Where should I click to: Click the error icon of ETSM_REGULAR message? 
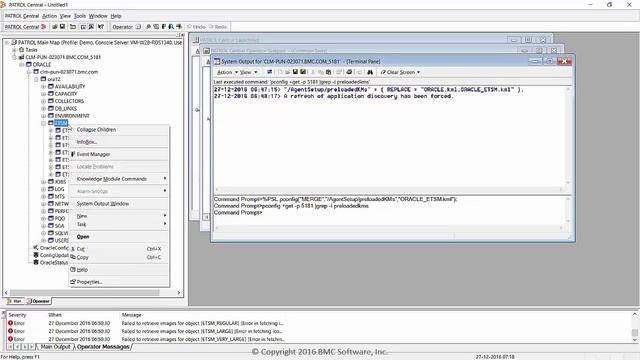point(11,323)
